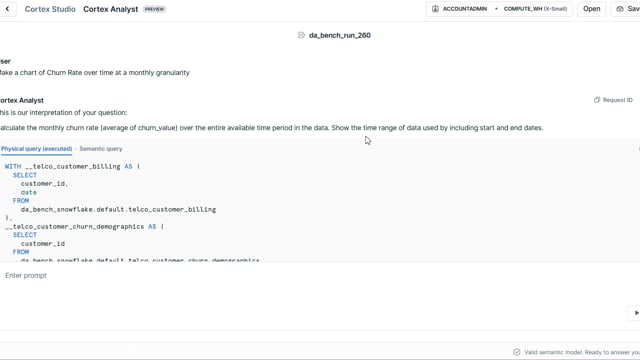Click the Valid semantic model status text
640x360 pixels.
click(582, 352)
